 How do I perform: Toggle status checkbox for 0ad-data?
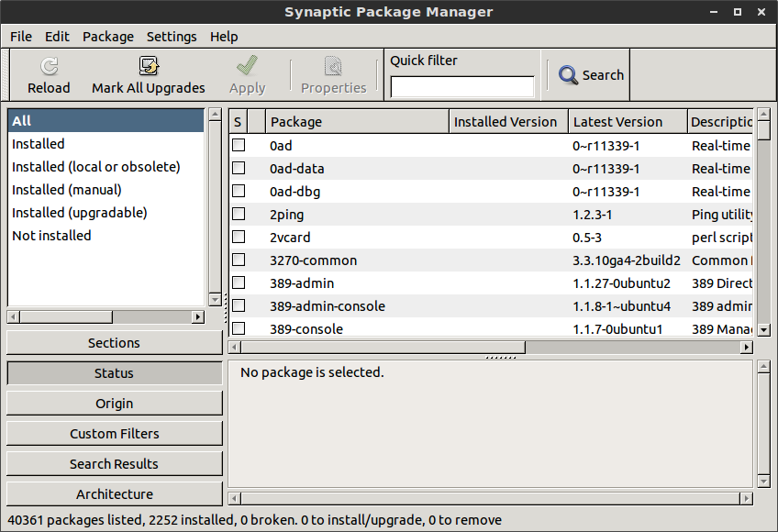[x=239, y=168]
